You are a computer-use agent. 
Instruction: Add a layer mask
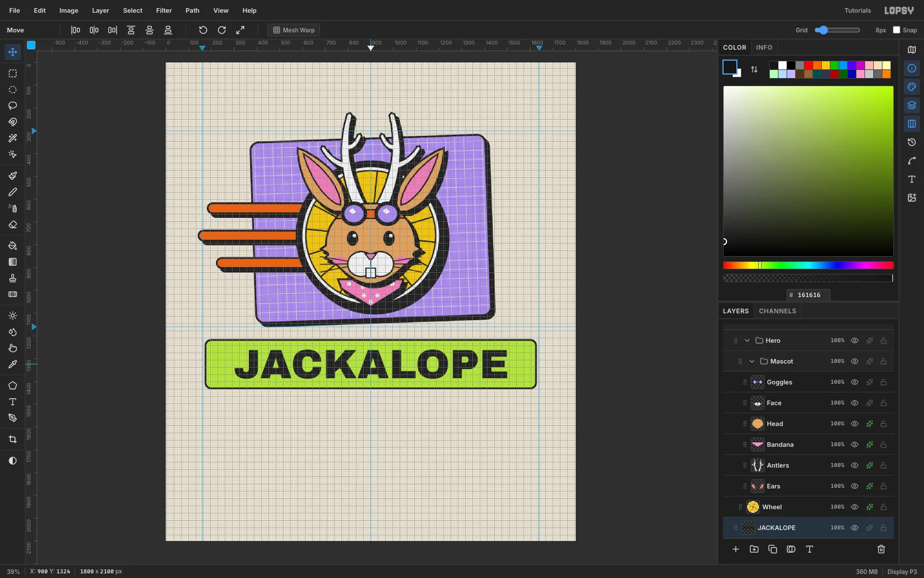(x=791, y=549)
